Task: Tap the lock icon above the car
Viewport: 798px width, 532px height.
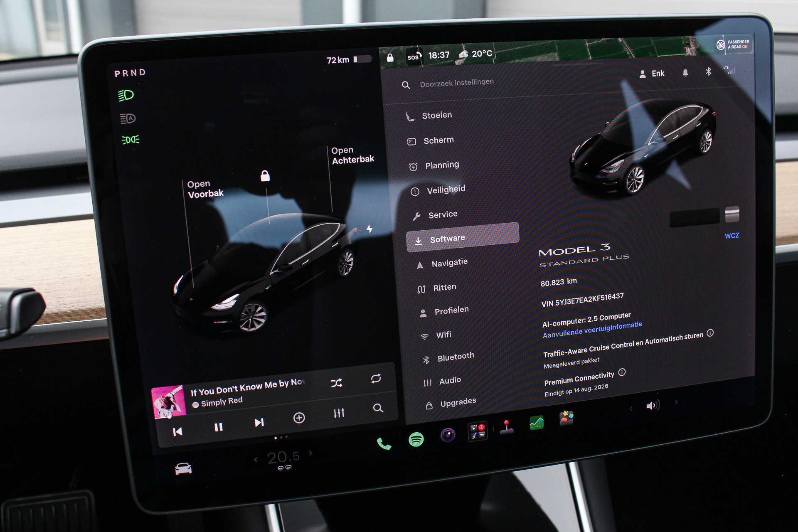Action: [x=265, y=176]
